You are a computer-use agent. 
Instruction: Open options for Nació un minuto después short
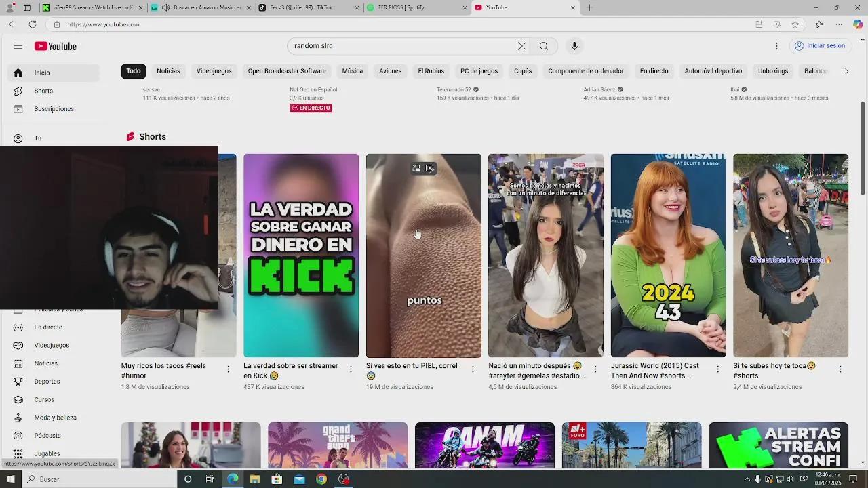click(x=595, y=369)
